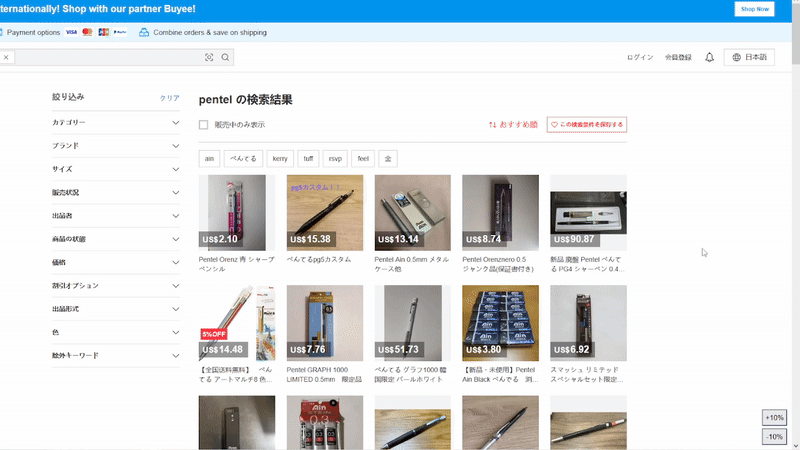Open US$8.74 Orenznero item thumbnail
Image resolution: width=800 pixels, height=450 pixels.
coord(501,213)
